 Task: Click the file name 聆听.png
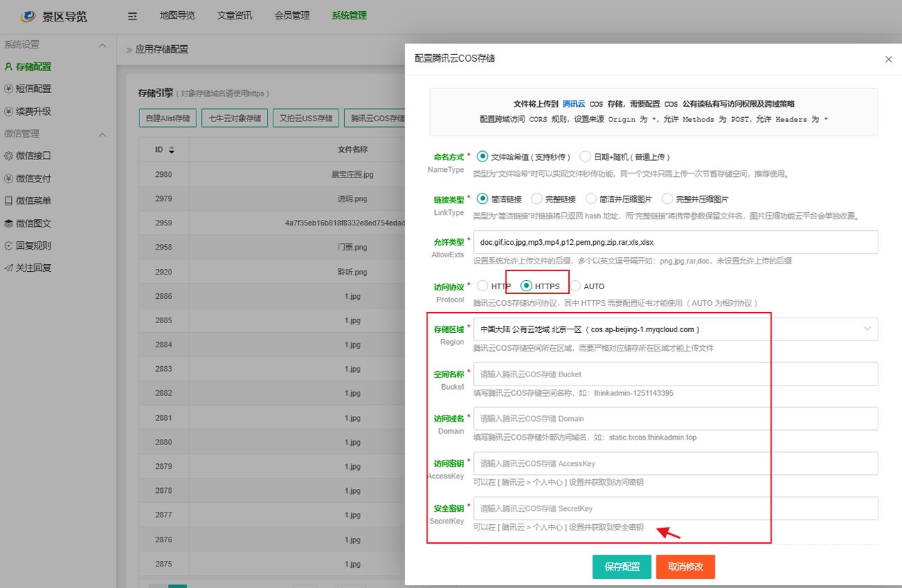click(x=352, y=272)
